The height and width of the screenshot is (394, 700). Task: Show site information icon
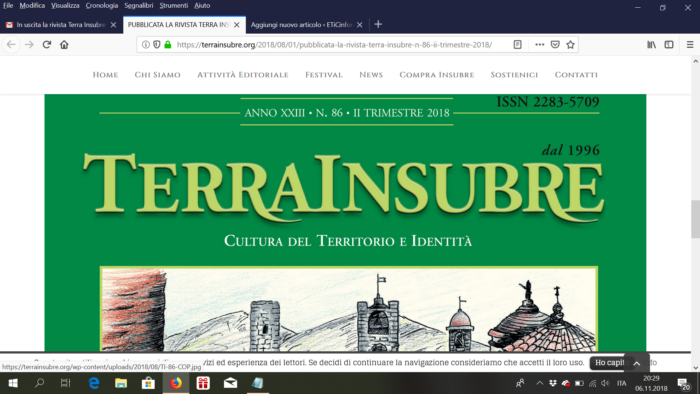[146, 45]
